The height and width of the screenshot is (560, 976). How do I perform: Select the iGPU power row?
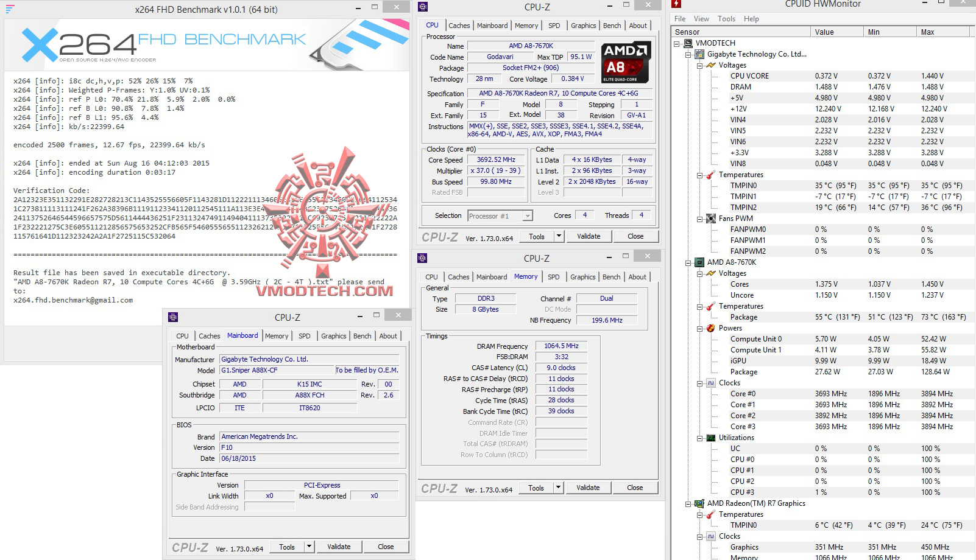tap(850, 361)
